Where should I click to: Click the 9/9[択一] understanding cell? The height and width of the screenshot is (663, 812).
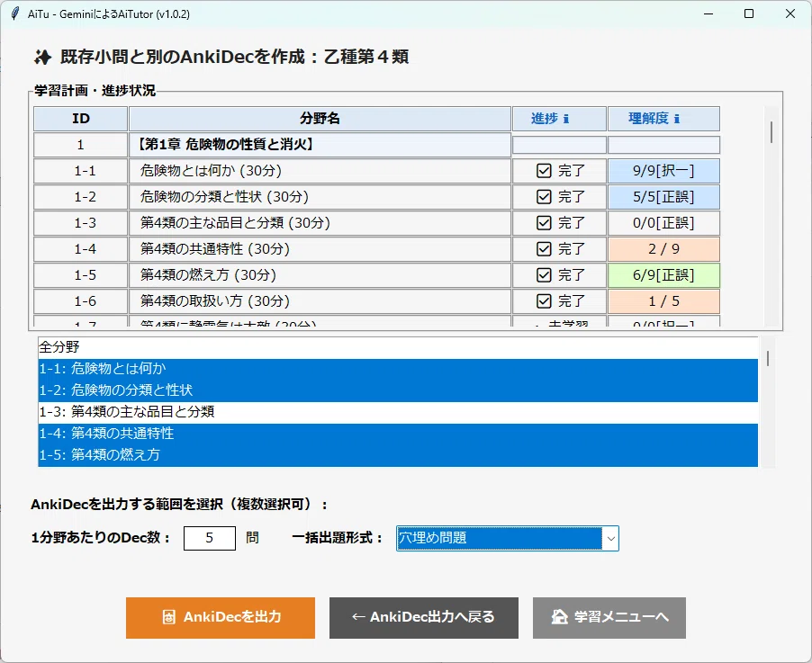click(663, 171)
